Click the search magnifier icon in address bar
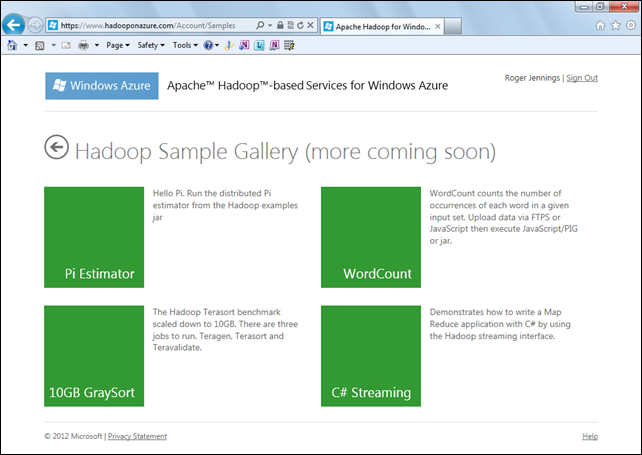 [260, 25]
